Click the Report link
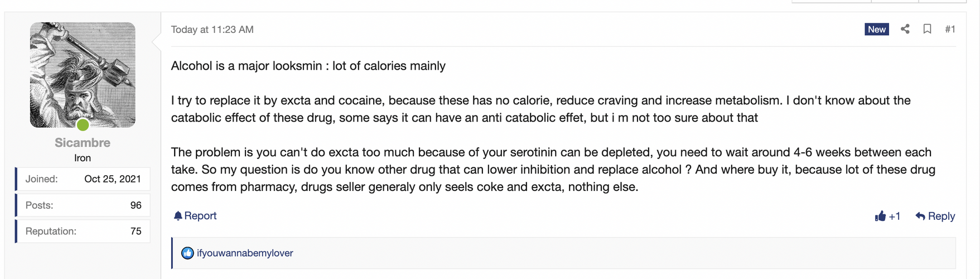Screen dimensions: 980x279 click(200, 216)
